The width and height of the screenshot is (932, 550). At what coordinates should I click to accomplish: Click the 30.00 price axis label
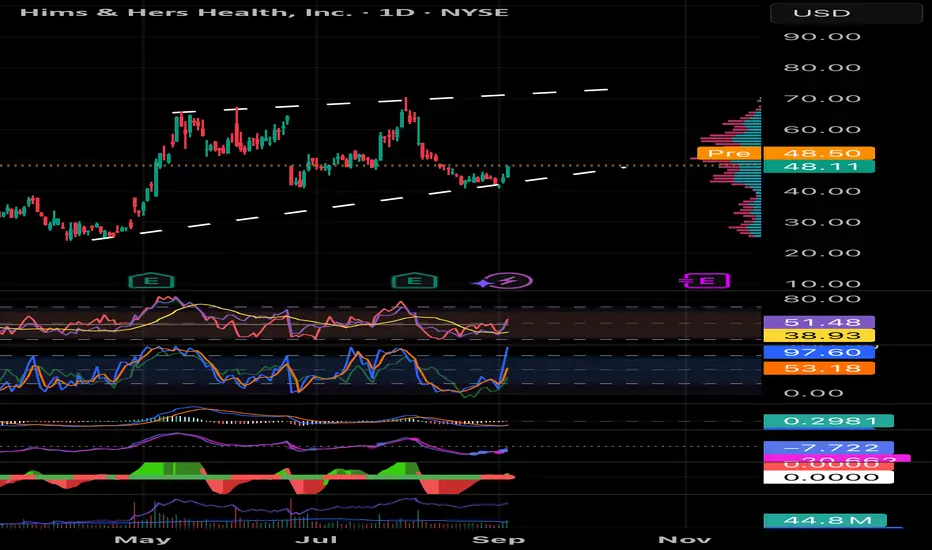click(822, 222)
